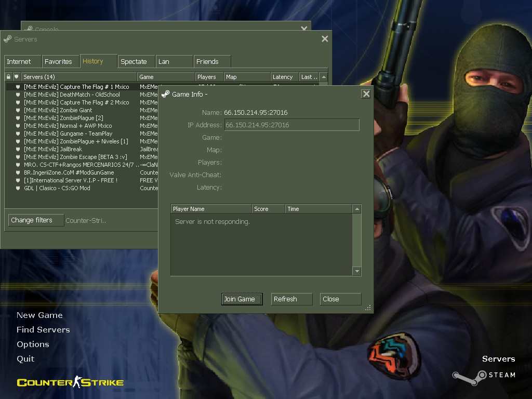Click shield icon beside GDL Clasico server

click(x=18, y=188)
